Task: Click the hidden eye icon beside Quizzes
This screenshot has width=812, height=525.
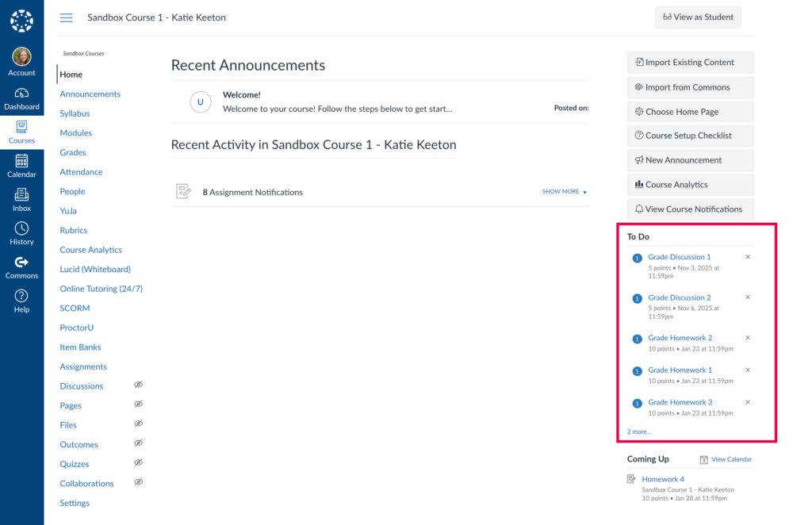Action: (138, 462)
